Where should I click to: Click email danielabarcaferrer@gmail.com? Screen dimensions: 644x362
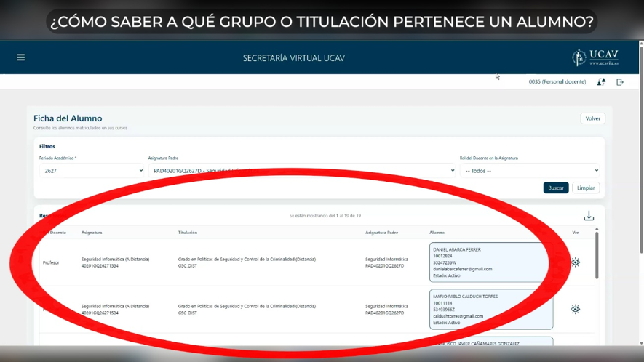[463, 269]
